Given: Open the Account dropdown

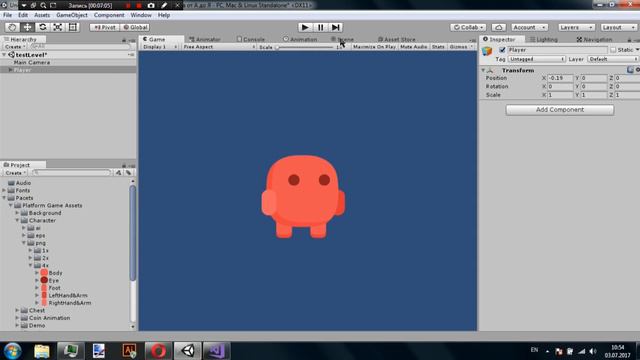Looking at the screenshot, I should click(x=529, y=27).
